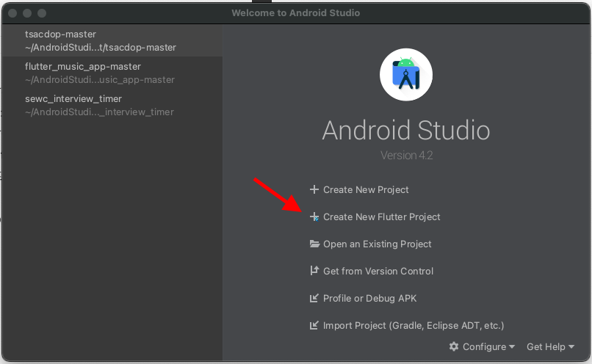This screenshot has height=364, width=592.
Task: Select Get from Version Control
Action: coord(378,272)
